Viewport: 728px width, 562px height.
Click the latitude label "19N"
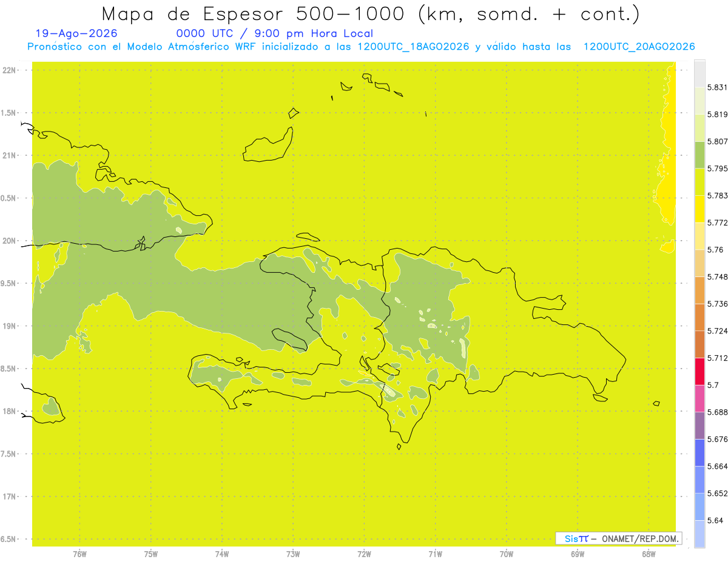(x=10, y=326)
